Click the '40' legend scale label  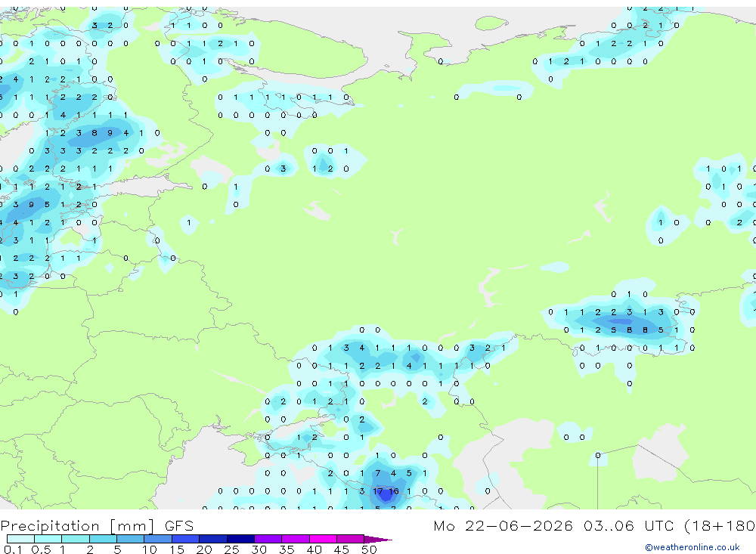coord(314,549)
